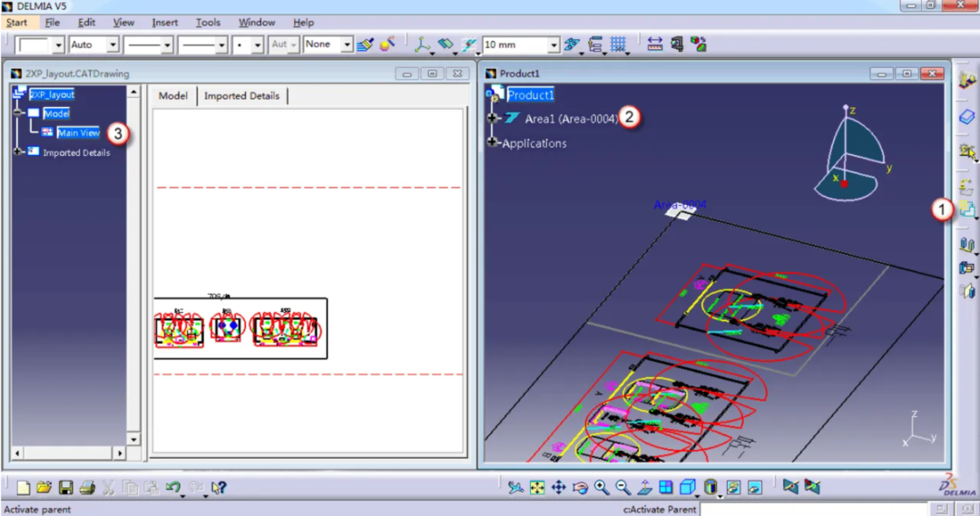
Task: Expand the Area1 (Area-0004) tree node
Action: coord(493,118)
